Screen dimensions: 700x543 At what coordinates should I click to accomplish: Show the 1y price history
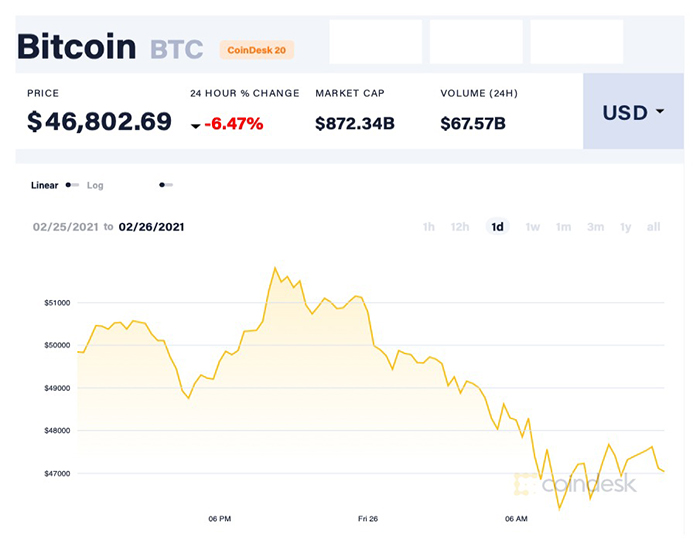point(625,227)
